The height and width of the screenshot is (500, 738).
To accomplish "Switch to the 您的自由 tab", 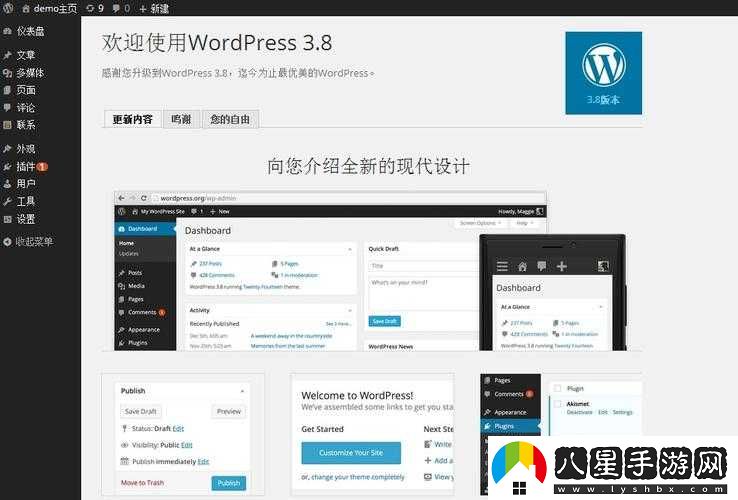I will pos(230,119).
